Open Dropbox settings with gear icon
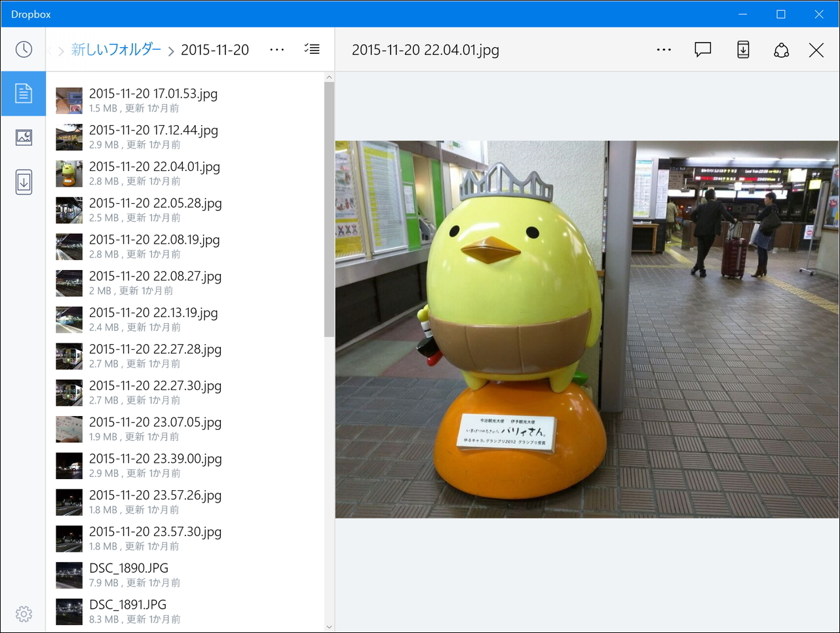Image resolution: width=840 pixels, height=633 pixels. [24, 614]
